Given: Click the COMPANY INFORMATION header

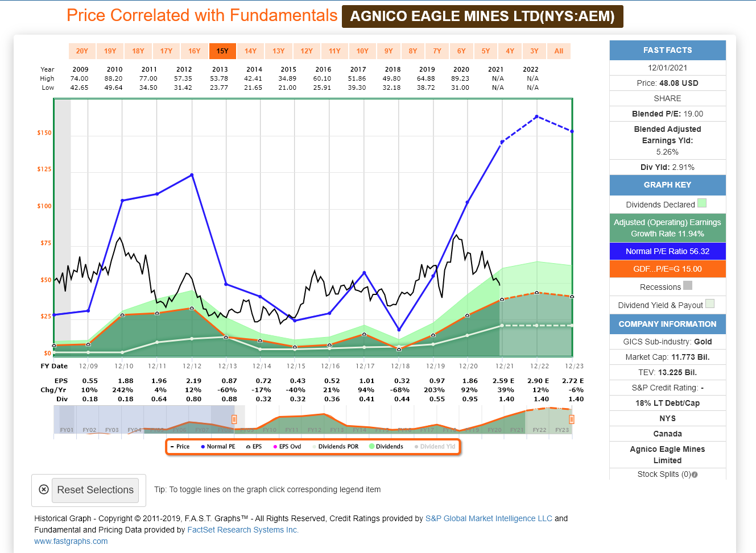Looking at the screenshot, I should pos(668,324).
